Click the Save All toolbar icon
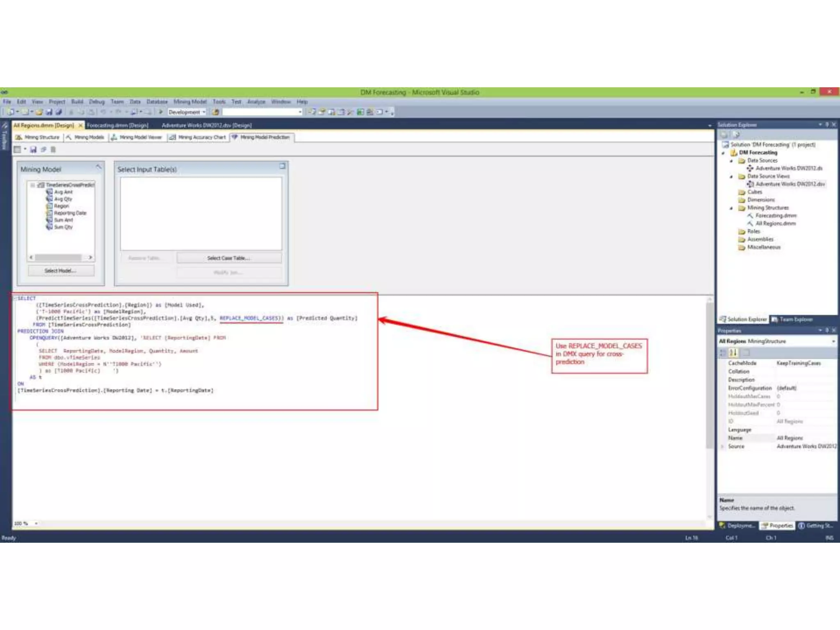This screenshot has height=630, width=840. tap(59, 112)
